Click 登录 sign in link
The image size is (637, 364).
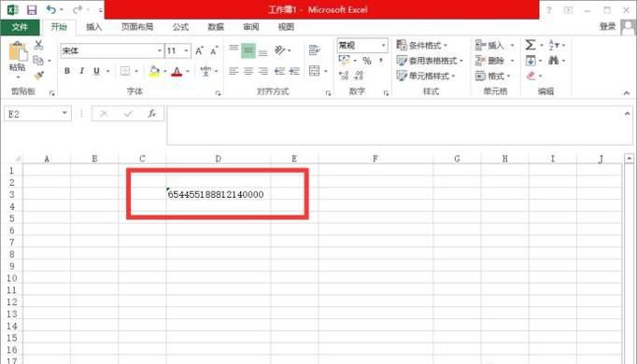pos(608,26)
